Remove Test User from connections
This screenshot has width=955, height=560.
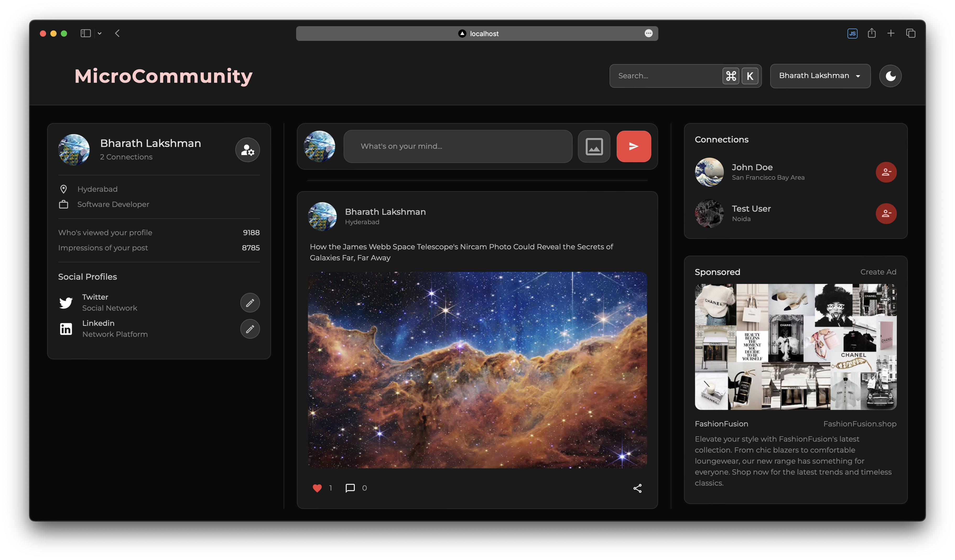pos(886,213)
